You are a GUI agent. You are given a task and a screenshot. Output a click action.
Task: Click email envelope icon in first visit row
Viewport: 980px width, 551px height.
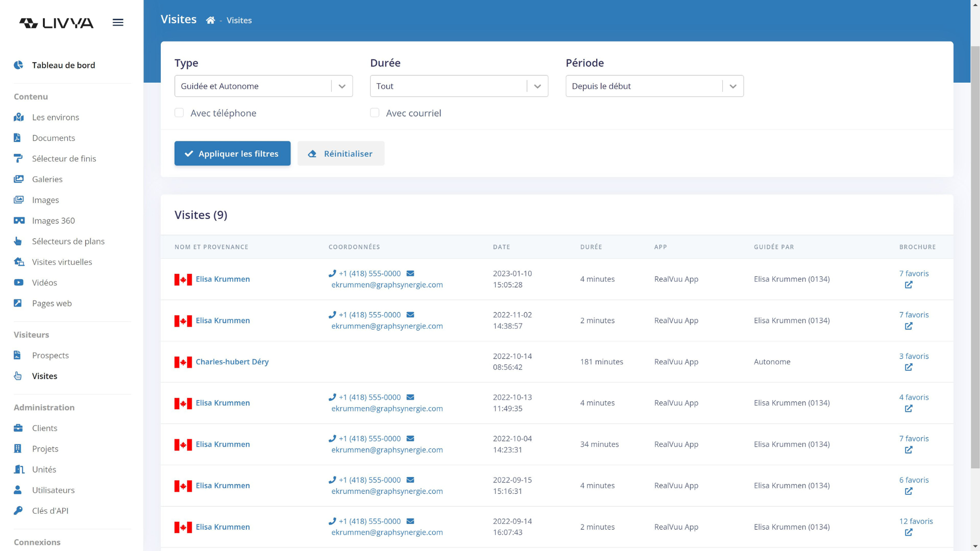(410, 273)
